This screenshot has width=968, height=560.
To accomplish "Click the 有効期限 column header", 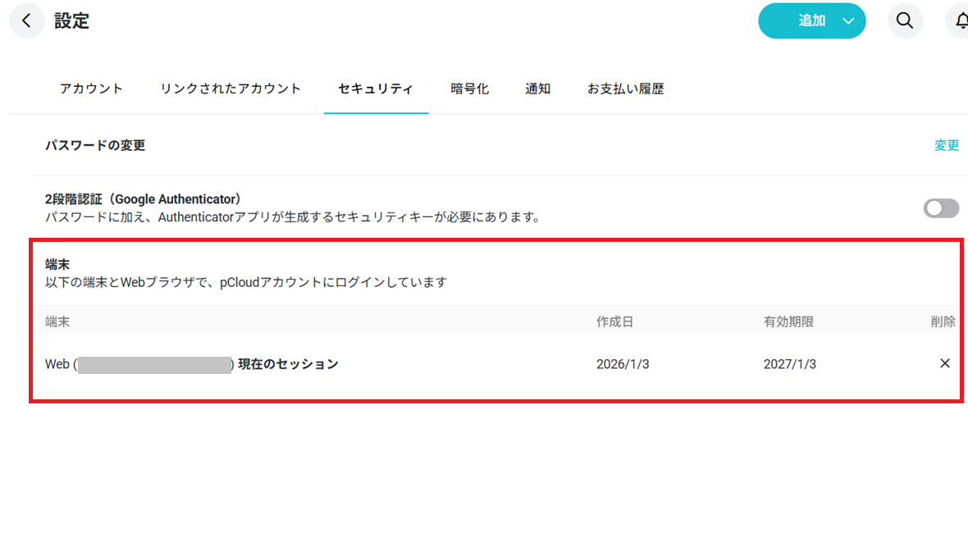I will [788, 321].
